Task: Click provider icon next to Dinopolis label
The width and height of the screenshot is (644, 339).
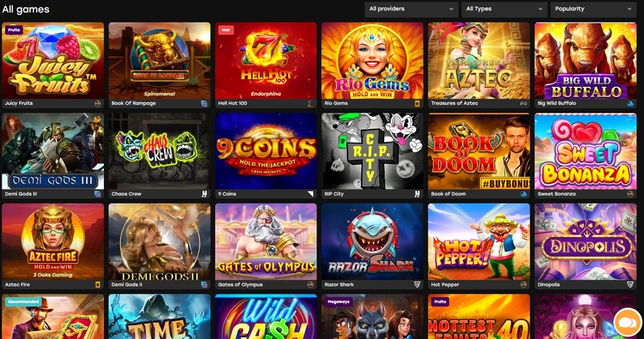Action: (630, 284)
